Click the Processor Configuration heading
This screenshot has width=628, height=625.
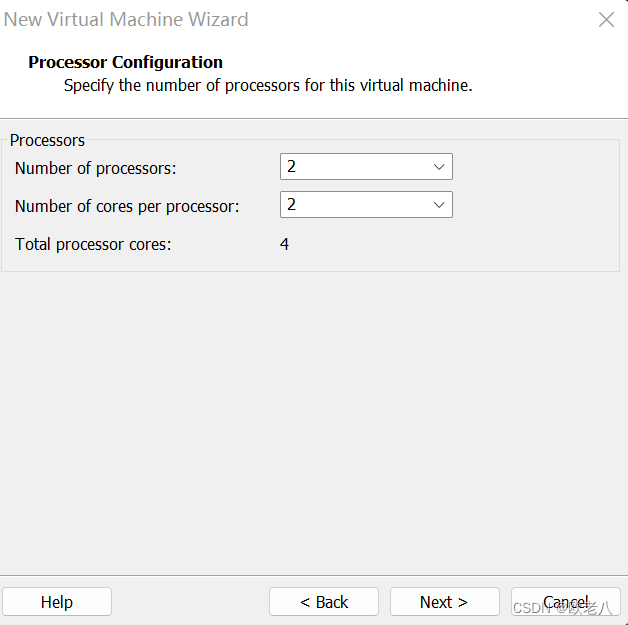[x=125, y=62]
